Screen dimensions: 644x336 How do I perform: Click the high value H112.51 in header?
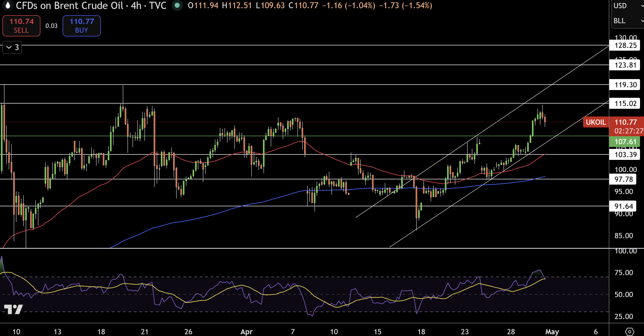[237, 5]
